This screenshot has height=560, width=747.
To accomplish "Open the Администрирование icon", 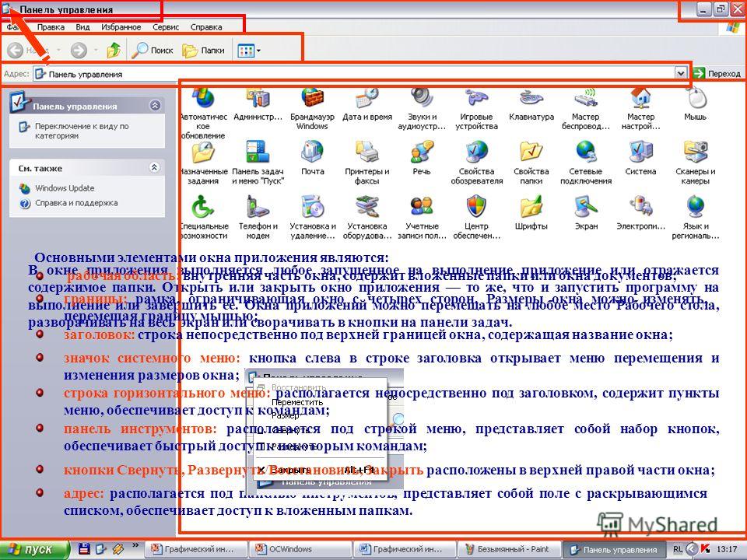I will click(x=258, y=99).
